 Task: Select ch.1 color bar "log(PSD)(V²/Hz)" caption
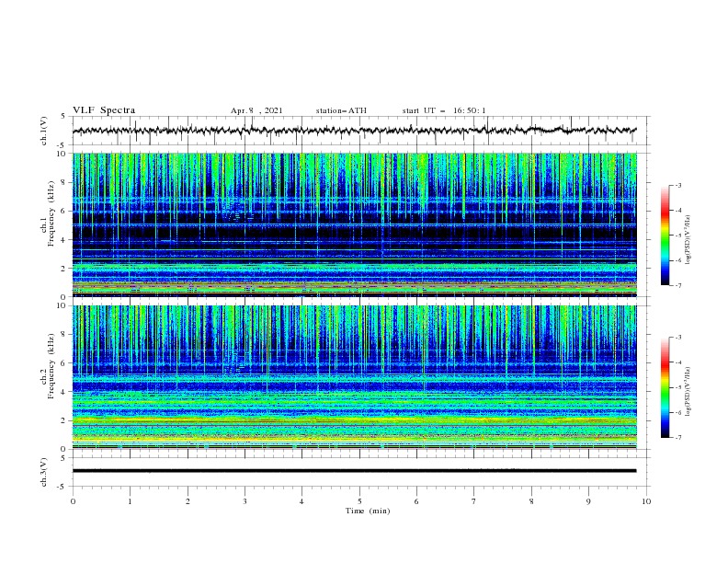pos(688,240)
